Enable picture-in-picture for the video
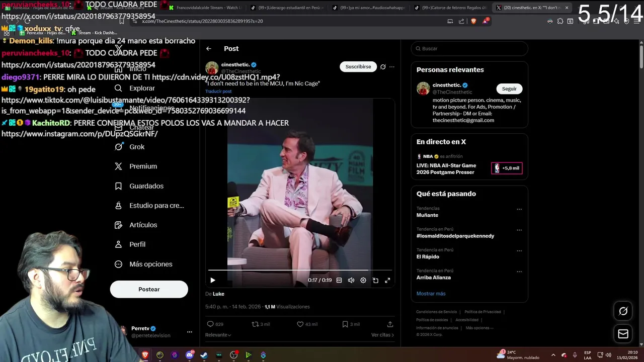 point(375,281)
